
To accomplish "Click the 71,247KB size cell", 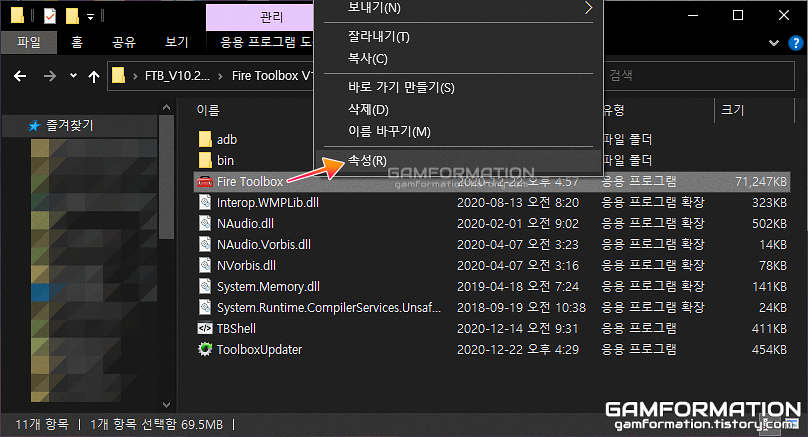I will tap(761, 182).
